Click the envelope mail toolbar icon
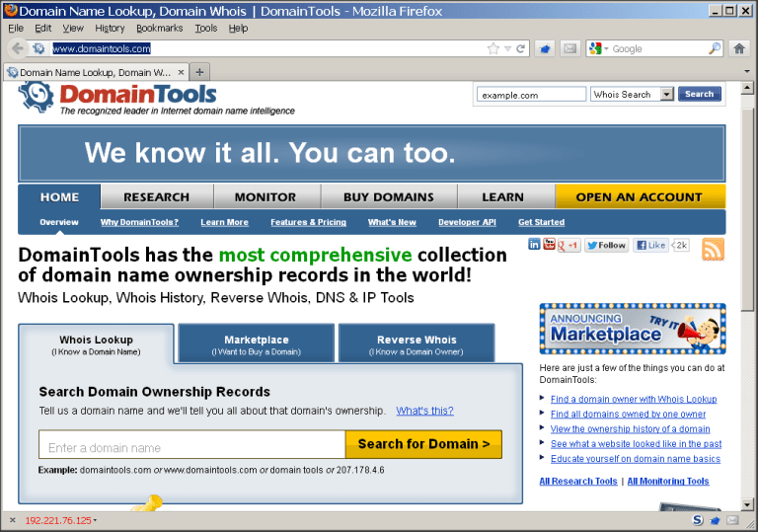 click(569, 48)
